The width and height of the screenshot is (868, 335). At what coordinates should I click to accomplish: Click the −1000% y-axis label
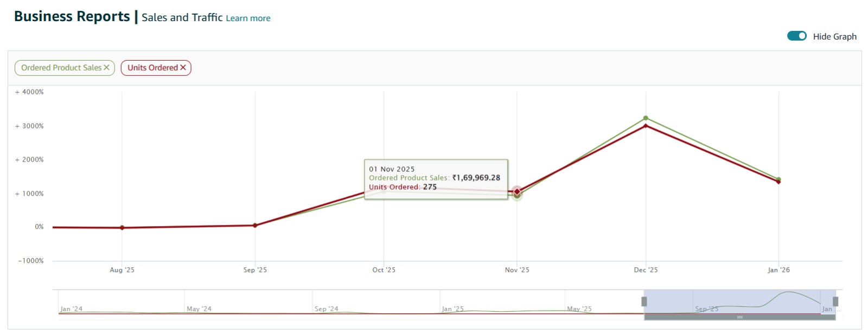pos(31,261)
